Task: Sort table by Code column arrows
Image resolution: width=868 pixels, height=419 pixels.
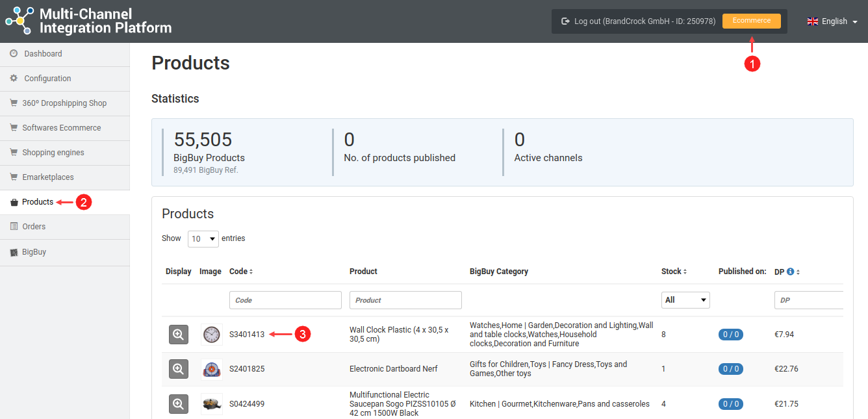Action: point(251,272)
